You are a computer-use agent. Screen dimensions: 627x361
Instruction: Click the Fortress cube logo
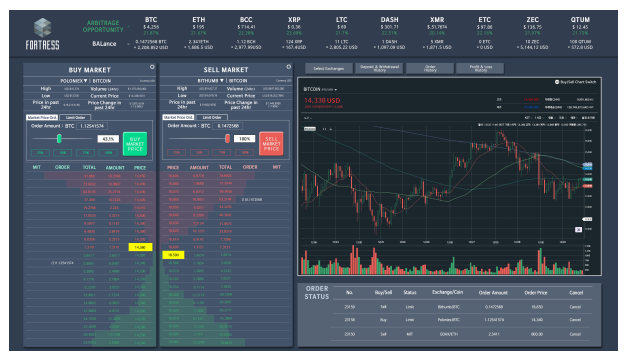point(42,28)
